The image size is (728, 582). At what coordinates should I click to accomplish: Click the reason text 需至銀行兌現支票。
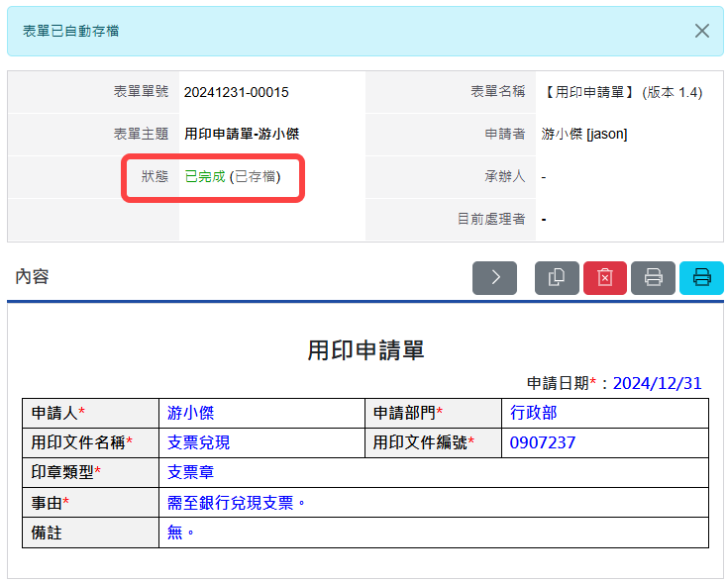point(237,503)
